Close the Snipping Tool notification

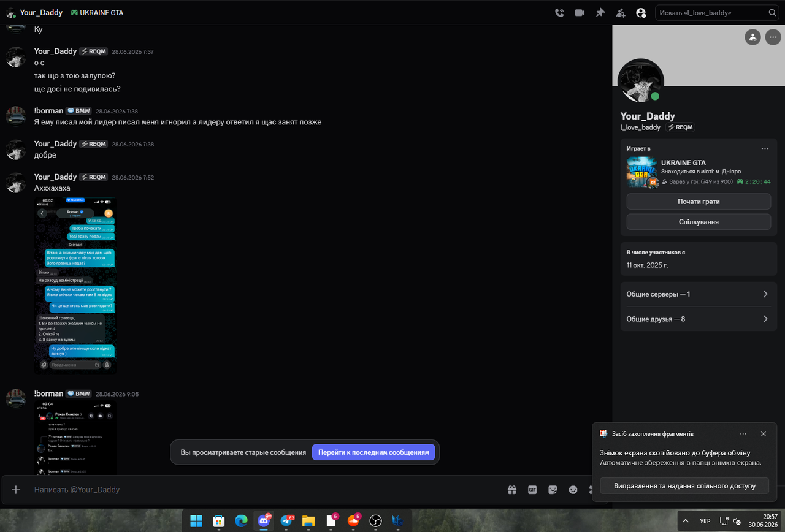764,433
